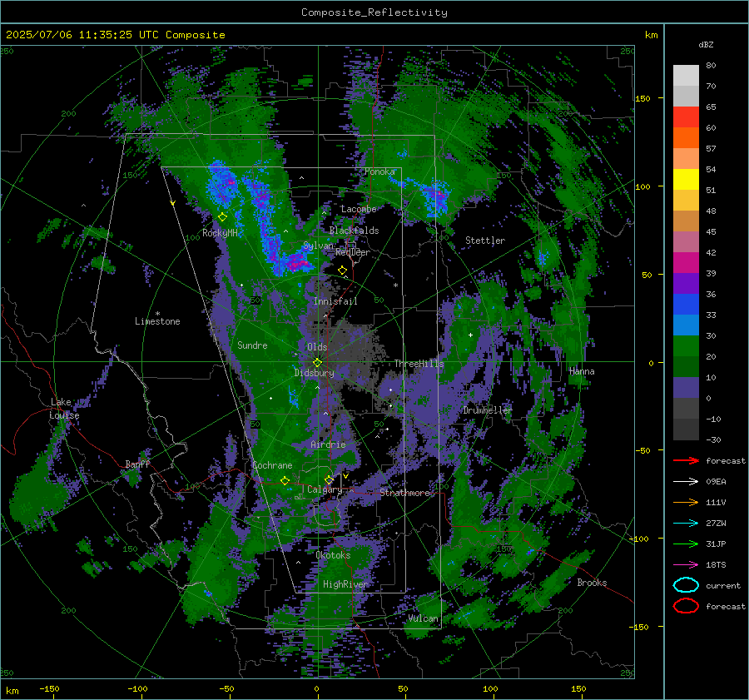Pick the slate 0-10 dBZ legend swatch

[686, 388]
